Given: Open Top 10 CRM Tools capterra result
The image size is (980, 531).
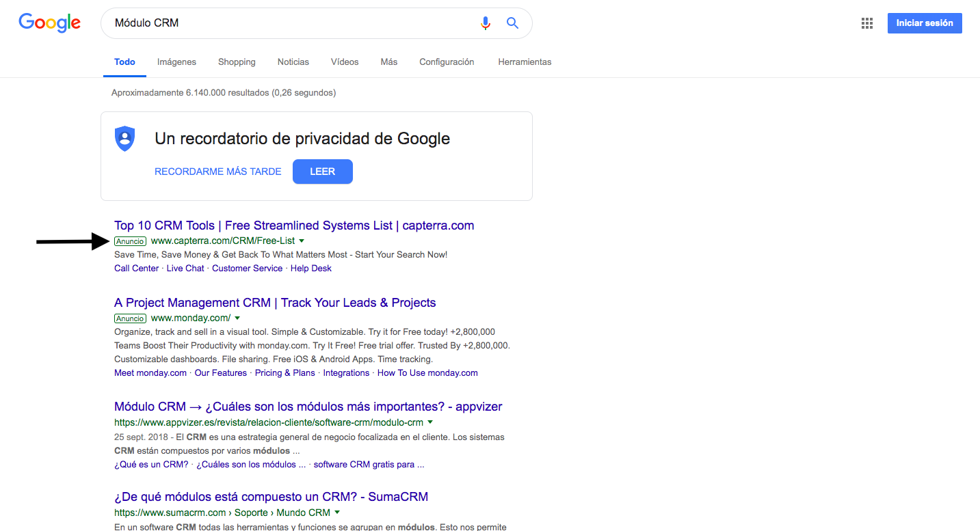Looking at the screenshot, I should (x=294, y=226).
